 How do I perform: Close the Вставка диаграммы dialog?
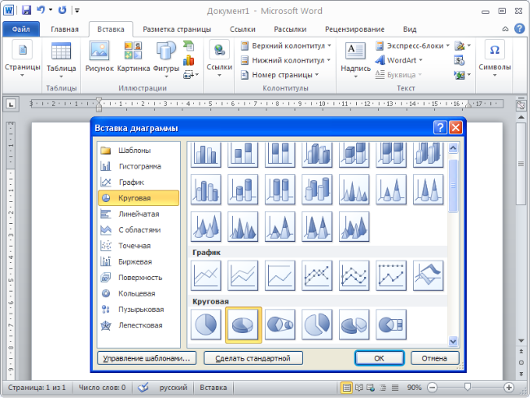point(455,128)
